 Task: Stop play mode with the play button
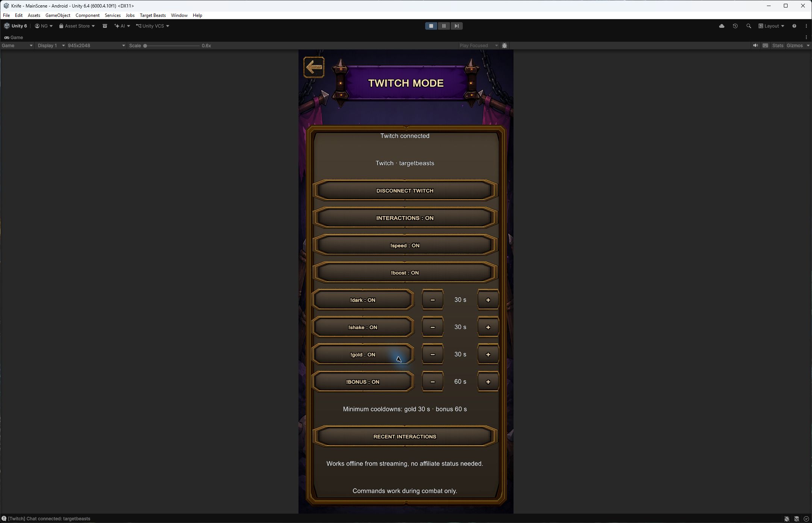(x=431, y=26)
